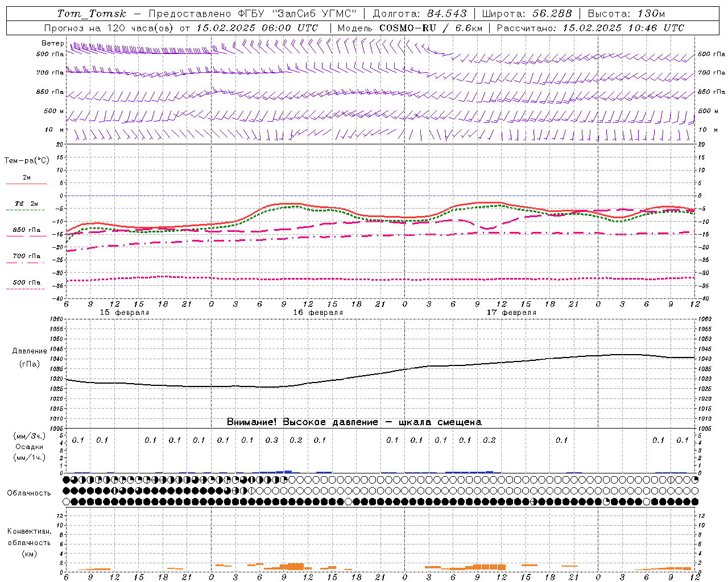
Task: Select the provider text ФГБУ "ЗапСиб УГМС"
Action: coord(298,14)
